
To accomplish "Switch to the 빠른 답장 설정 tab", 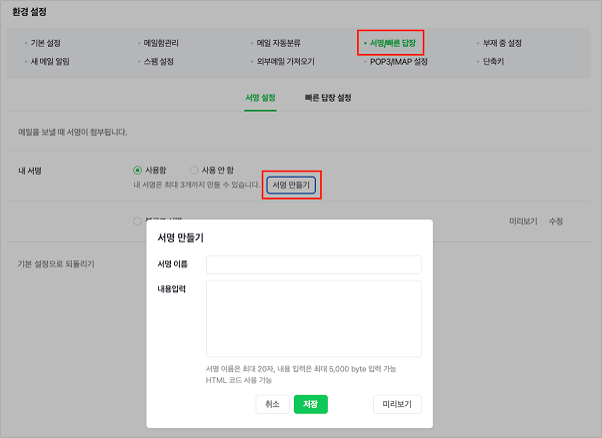I will coord(328,98).
